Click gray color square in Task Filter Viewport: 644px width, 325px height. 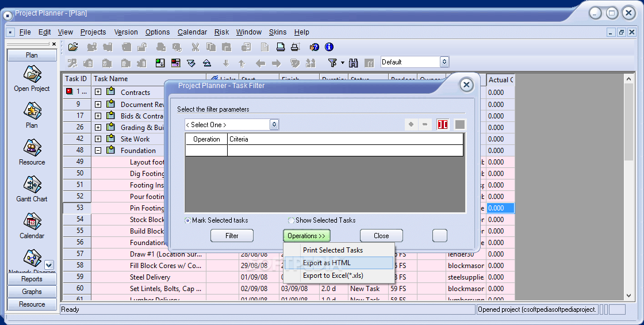pyautogui.click(x=459, y=124)
